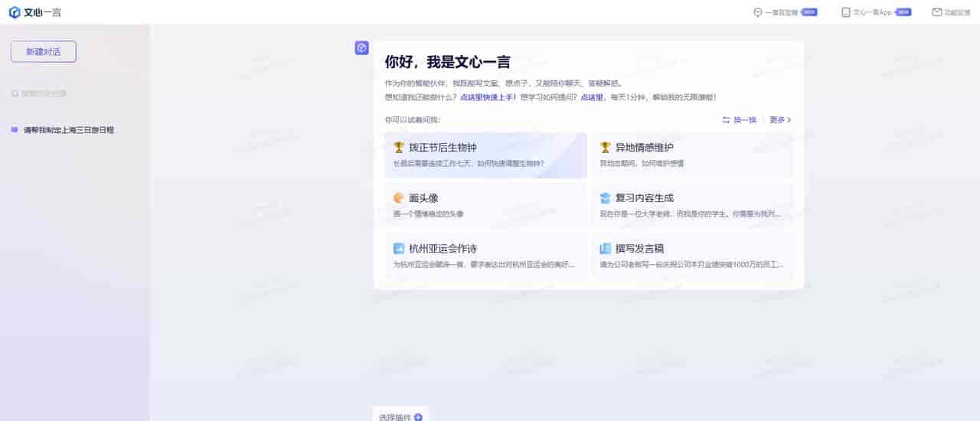Refresh suggestions with 换一换
This screenshot has width=980, height=421.
(x=739, y=120)
